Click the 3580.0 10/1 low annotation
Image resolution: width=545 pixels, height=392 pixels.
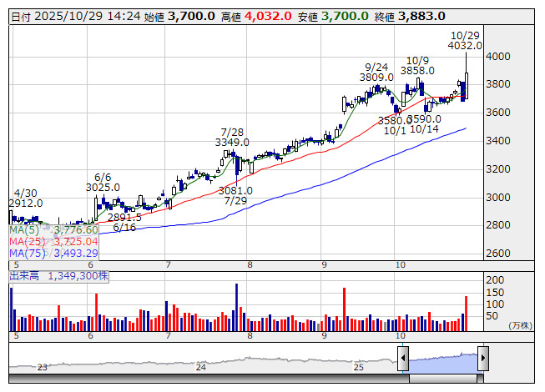click(395, 126)
